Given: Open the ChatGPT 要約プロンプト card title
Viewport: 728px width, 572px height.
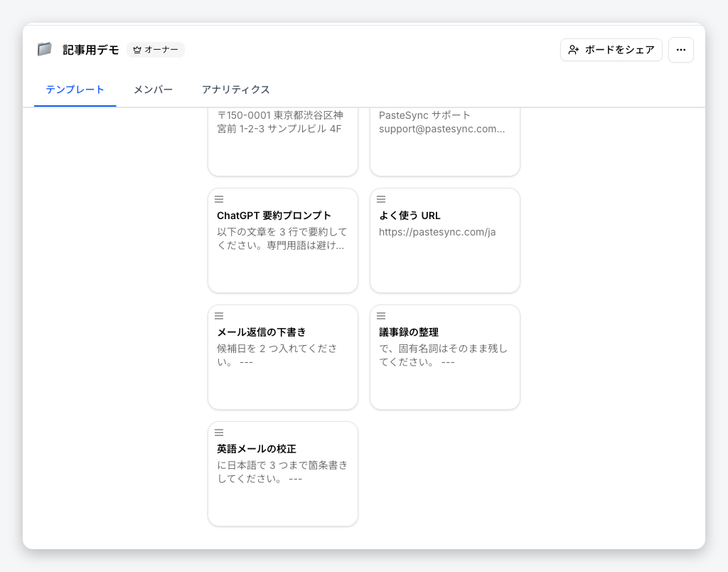Looking at the screenshot, I should click(274, 216).
